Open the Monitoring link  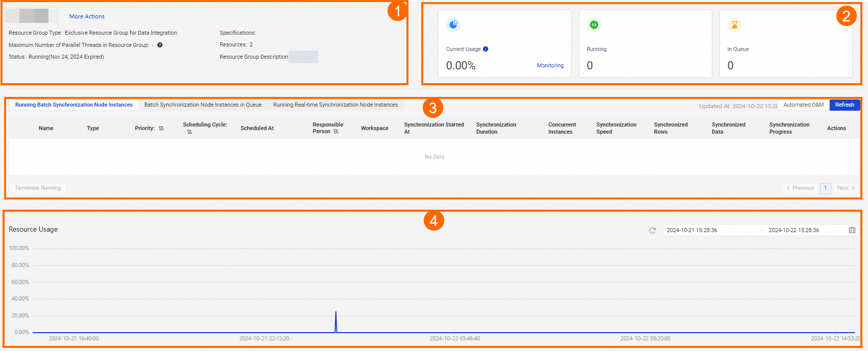550,65
